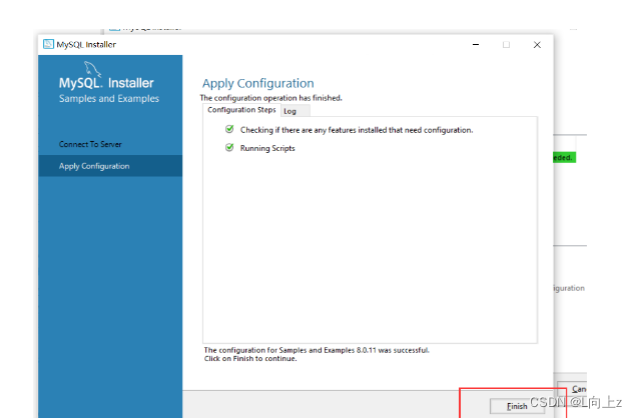The width and height of the screenshot is (637, 418).
Task: Click the MySQL dolphin logo
Action: coord(92,69)
